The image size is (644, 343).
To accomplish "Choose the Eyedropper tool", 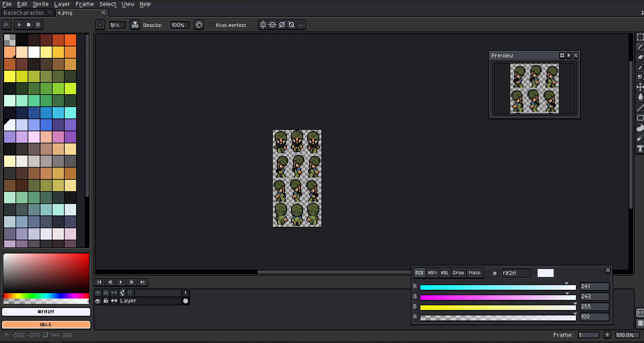I will pyautogui.click(x=640, y=67).
